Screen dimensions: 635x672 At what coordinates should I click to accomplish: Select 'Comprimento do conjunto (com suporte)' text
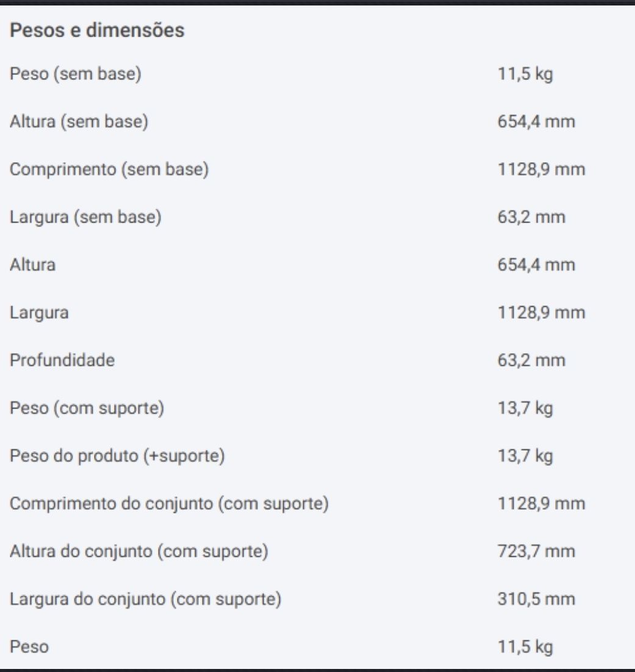click(x=169, y=504)
